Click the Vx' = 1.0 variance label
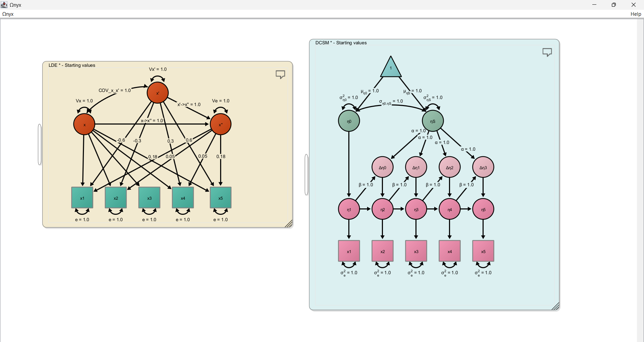The width and height of the screenshot is (644, 342). (x=158, y=69)
